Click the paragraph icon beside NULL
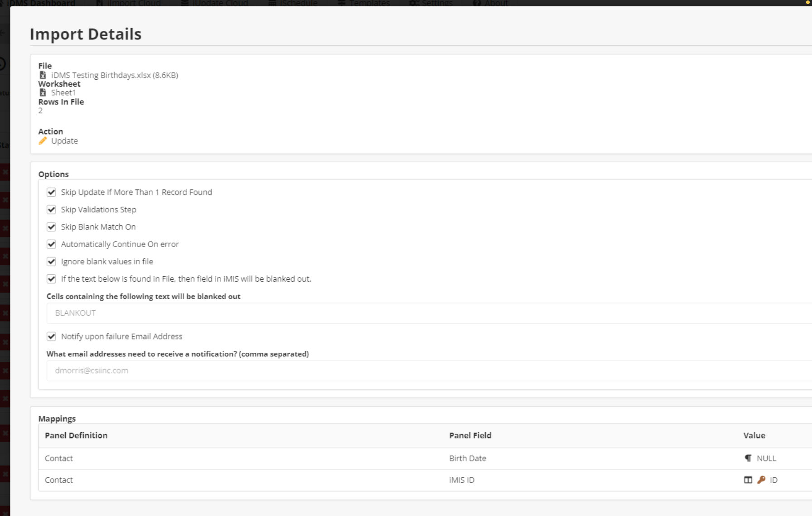Viewport: 812px width, 516px height. pyautogui.click(x=748, y=458)
